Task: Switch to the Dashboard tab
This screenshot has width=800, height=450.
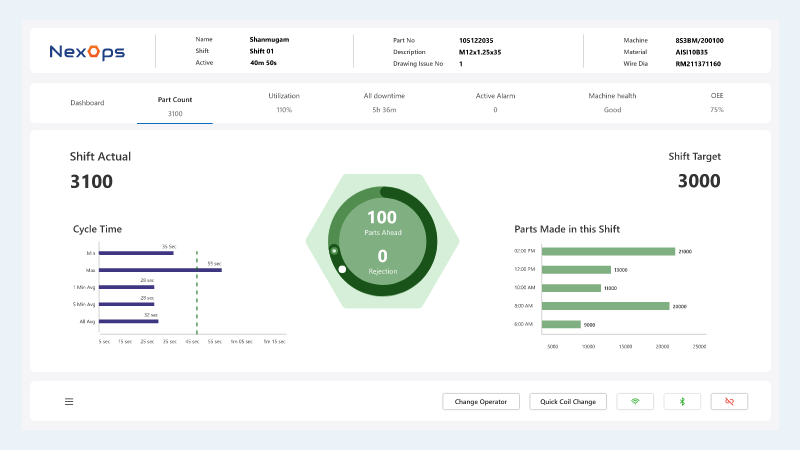Action: (x=87, y=103)
